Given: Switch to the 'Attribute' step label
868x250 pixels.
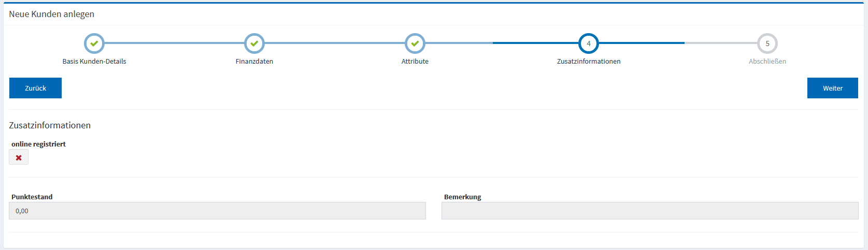Looking at the screenshot, I should tap(415, 61).
